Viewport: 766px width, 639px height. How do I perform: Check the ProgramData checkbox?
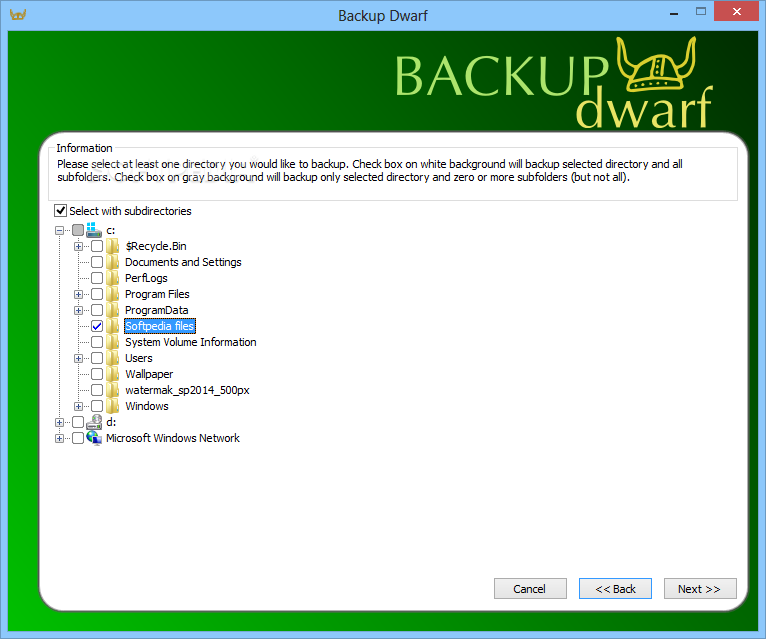[x=97, y=310]
